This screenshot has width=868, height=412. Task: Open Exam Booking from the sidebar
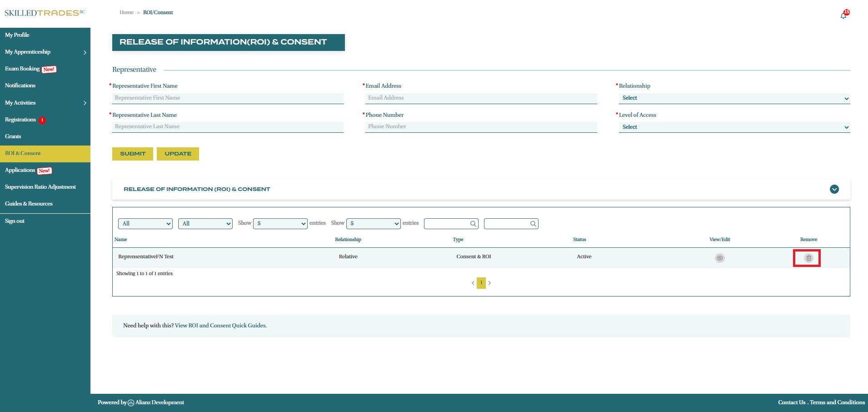coord(23,69)
